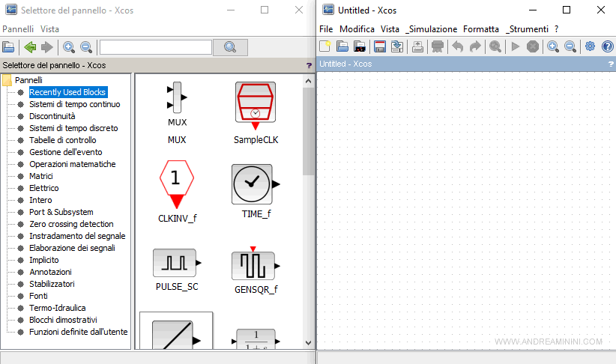Screen dimensions: 616x364
Task: Select the 1/(1+s) transfer function block
Action: click(x=256, y=339)
